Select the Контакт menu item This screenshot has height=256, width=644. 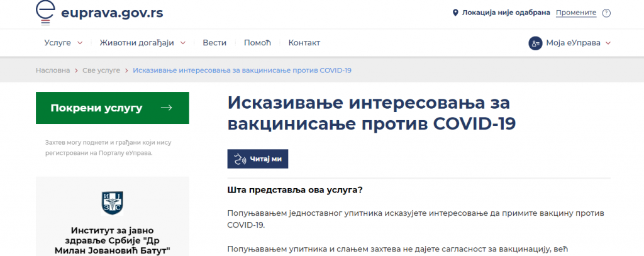pyautogui.click(x=304, y=43)
